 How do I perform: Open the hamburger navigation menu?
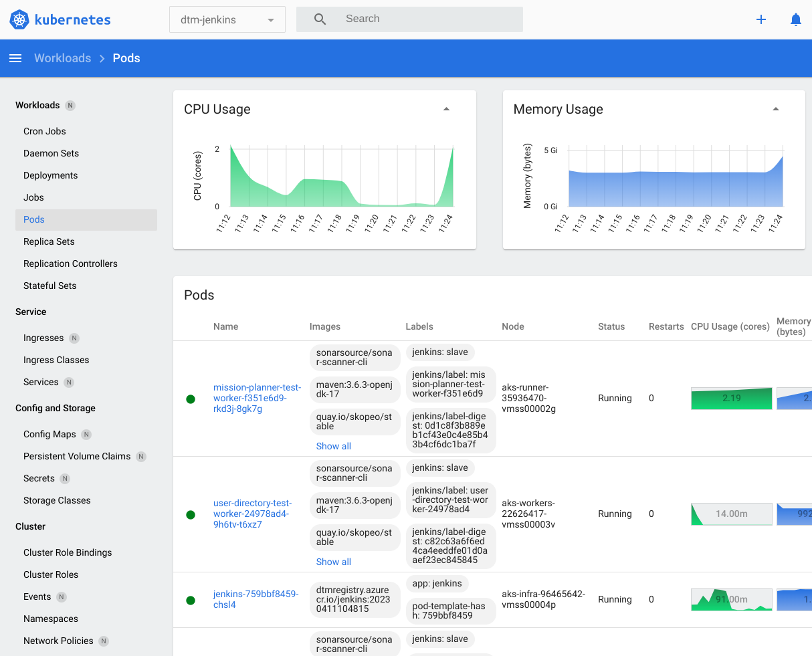(15, 58)
